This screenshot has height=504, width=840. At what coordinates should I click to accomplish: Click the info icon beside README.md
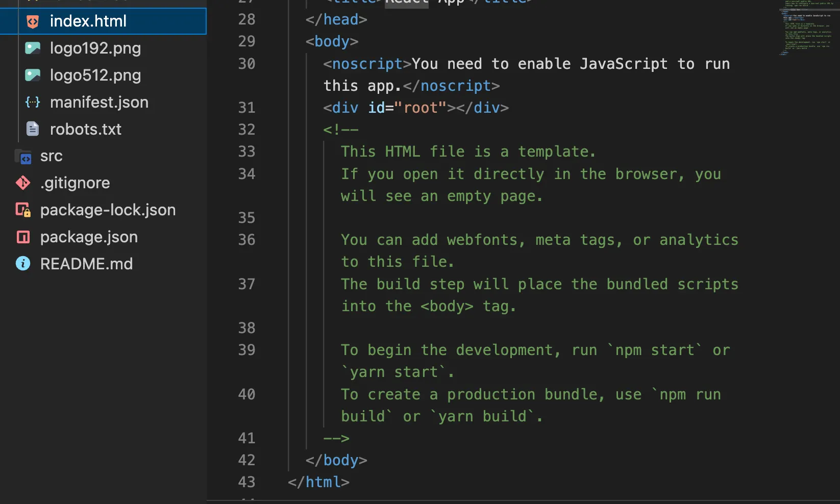[x=23, y=264]
